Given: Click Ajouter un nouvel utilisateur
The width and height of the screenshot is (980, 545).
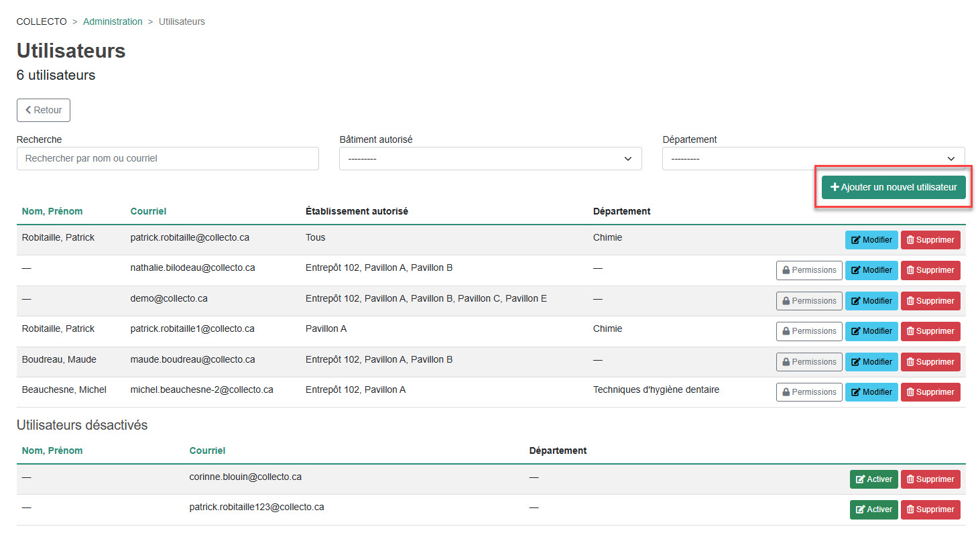Looking at the screenshot, I should [894, 187].
